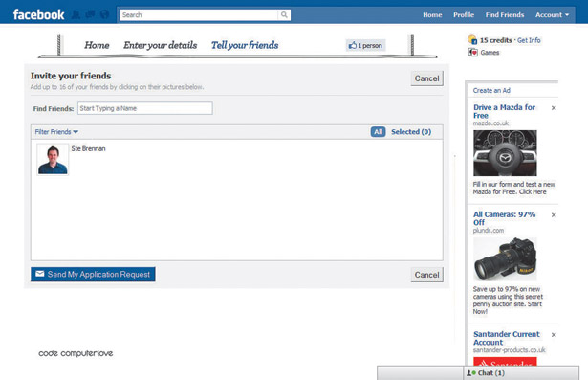Click the Mazda steering wheel ad image
The height and width of the screenshot is (380, 588).
[505, 153]
